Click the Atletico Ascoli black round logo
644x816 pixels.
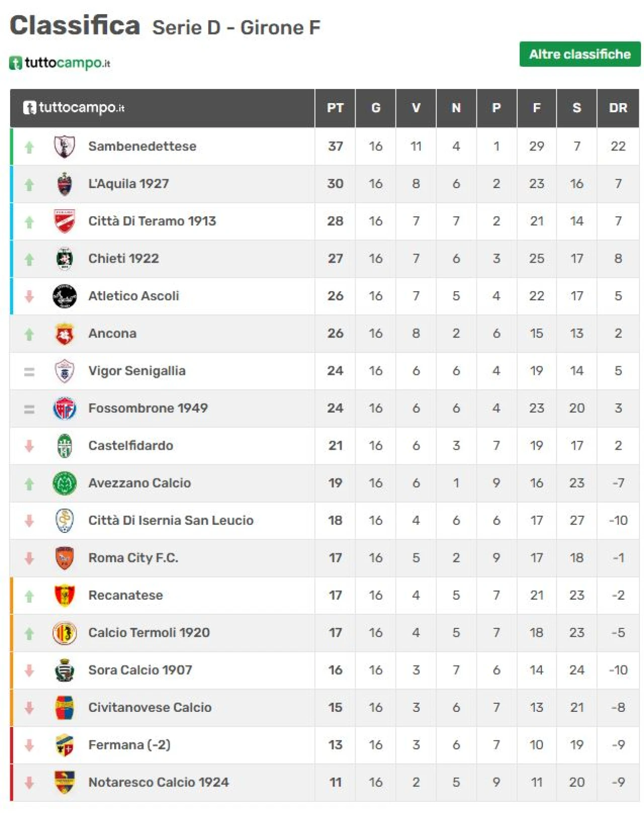(x=64, y=296)
